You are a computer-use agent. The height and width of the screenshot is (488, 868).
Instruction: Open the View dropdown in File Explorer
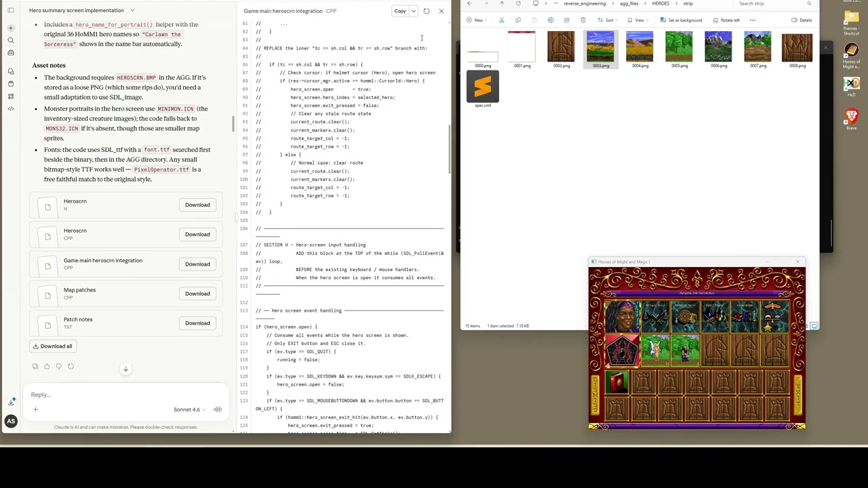(x=637, y=20)
